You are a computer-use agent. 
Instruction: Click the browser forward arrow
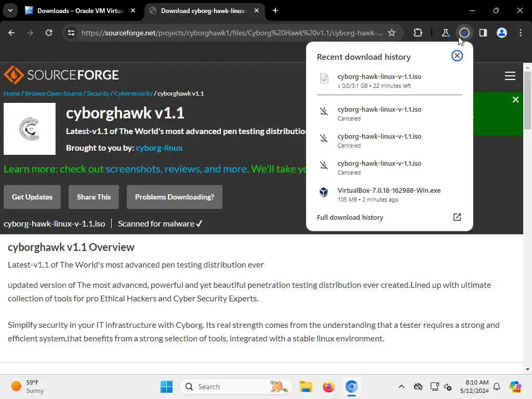click(30, 33)
